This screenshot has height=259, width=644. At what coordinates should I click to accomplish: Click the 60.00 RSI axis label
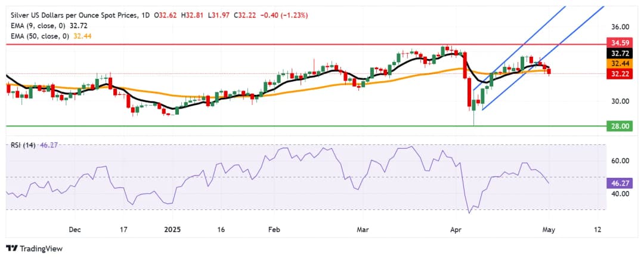(620, 161)
